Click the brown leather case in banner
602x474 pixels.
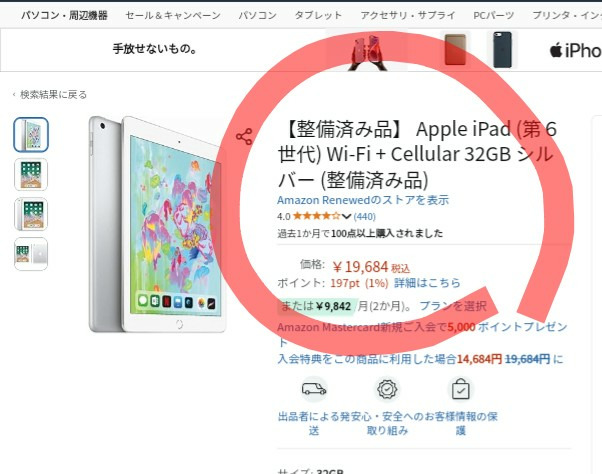(455, 50)
